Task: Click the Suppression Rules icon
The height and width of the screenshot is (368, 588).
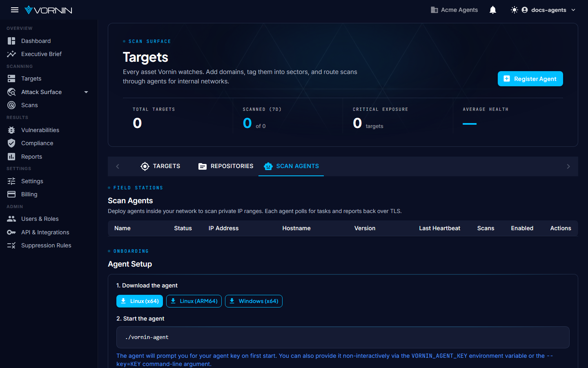Action: [x=11, y=245]
